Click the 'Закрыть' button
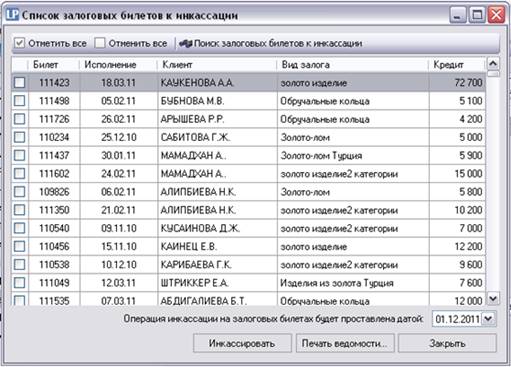The image size is (511, 367). [x=447, y=343]
